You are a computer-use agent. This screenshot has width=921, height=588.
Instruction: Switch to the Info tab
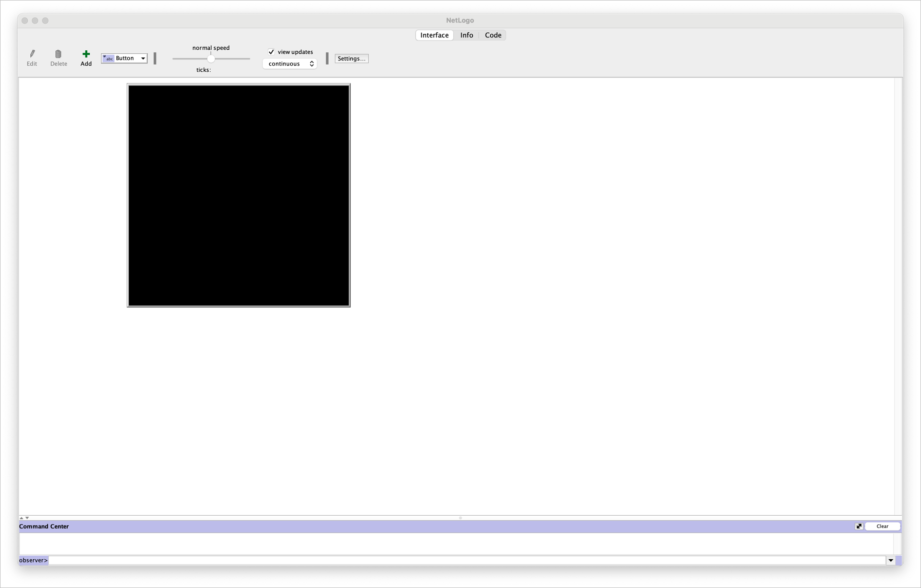(x=466, y=35)
